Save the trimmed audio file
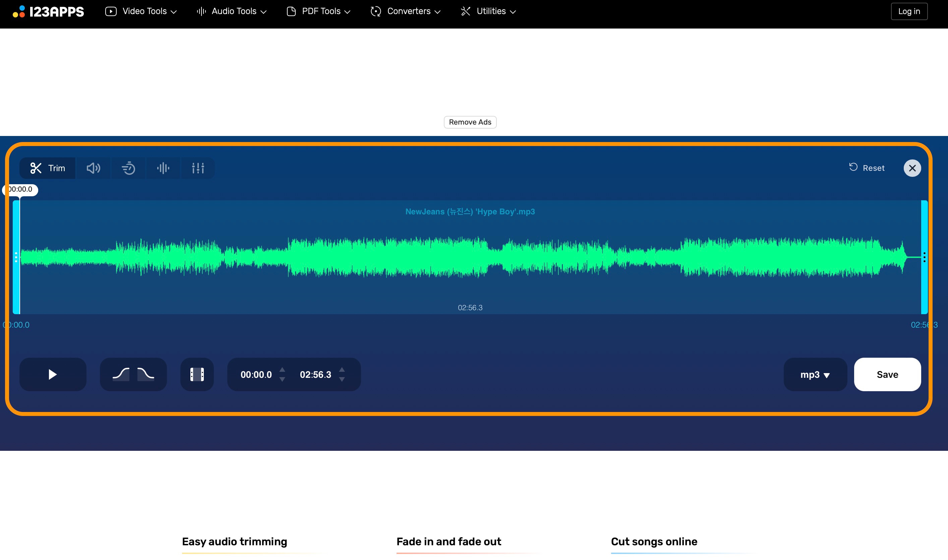 (887, 374)
